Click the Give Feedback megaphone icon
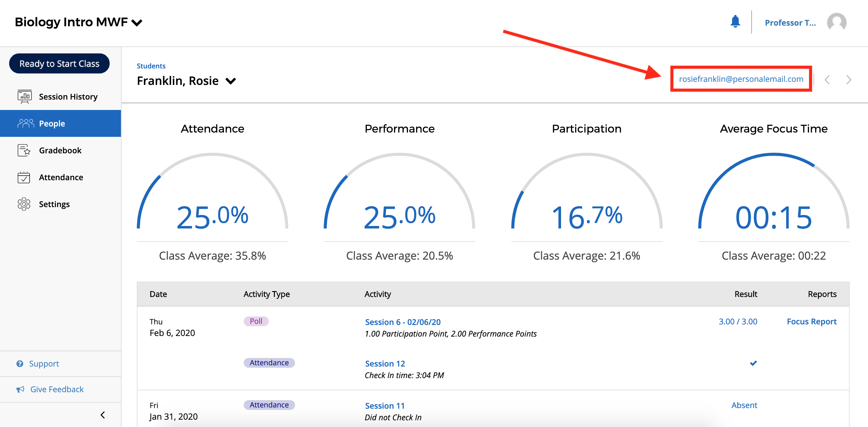Image resolution: width=868 pixels, height=427 pixels. (x=20, y=389)
